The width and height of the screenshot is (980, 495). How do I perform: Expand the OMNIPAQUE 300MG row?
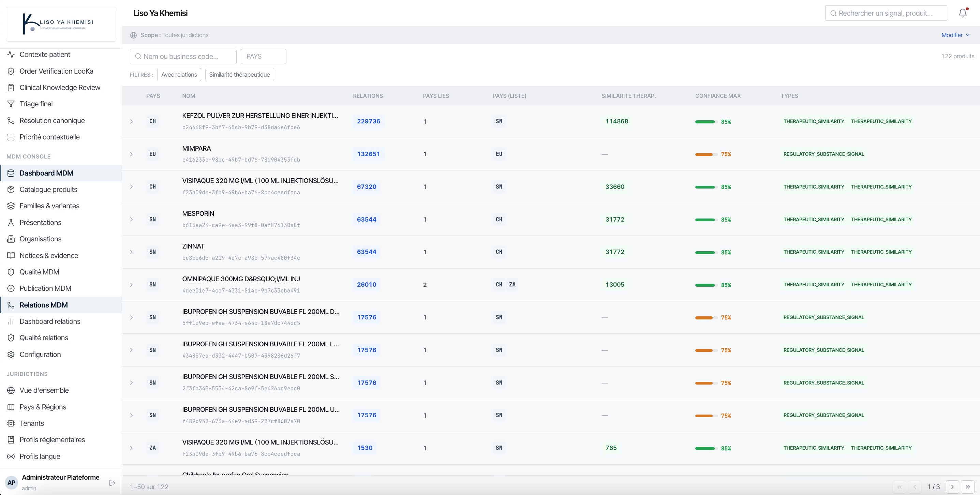click(131, 285)
